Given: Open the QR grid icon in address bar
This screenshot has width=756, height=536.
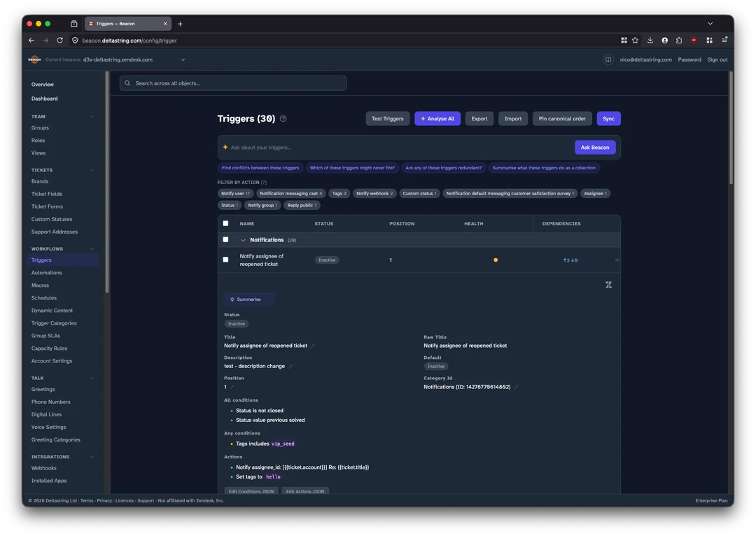Looking at the screenshot, I should click(x=624, y=41).
